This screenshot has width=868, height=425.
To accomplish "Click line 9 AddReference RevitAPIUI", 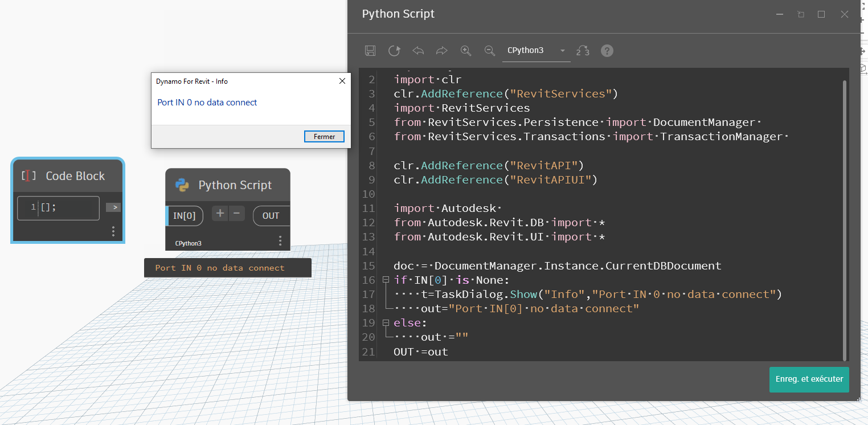I will [496, 179].
